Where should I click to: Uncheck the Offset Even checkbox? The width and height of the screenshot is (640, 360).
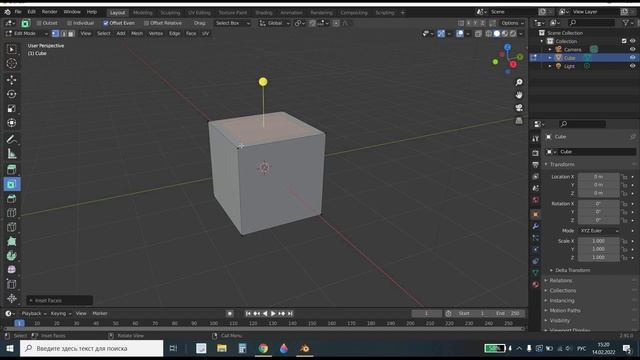point(106,23)
